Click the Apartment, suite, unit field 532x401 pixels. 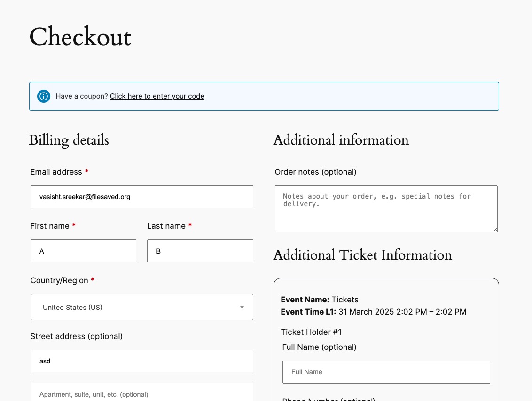pyautogui.click(x=142, y=392)
